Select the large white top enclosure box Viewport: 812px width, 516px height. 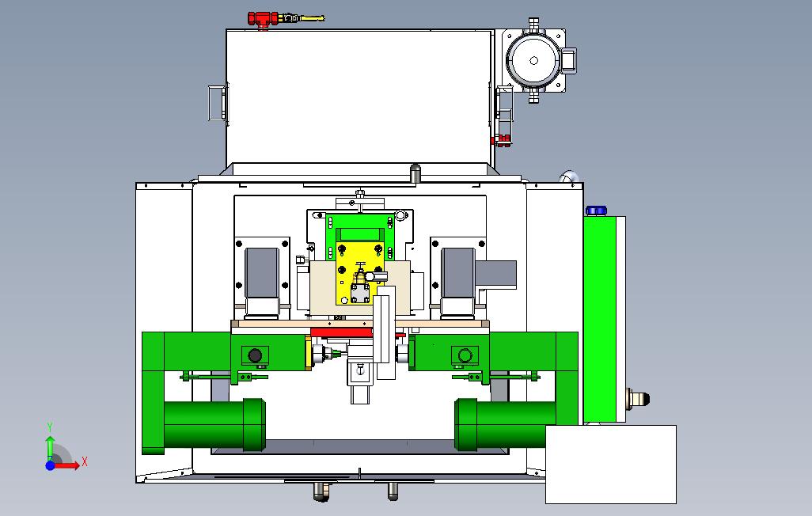point(359,98)
